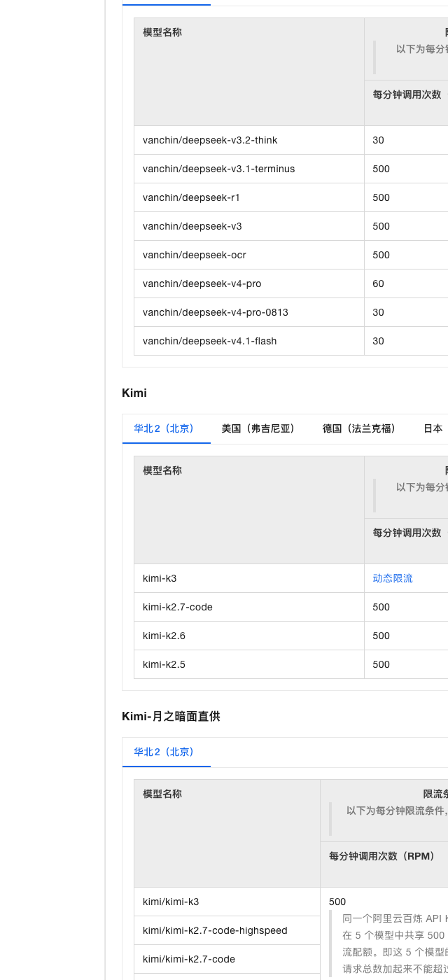This screenshot has height=980, width=448.
Task: Select 华北2（北京） tab under Kimi-月之暗面直供
Action: pos(166,752)
